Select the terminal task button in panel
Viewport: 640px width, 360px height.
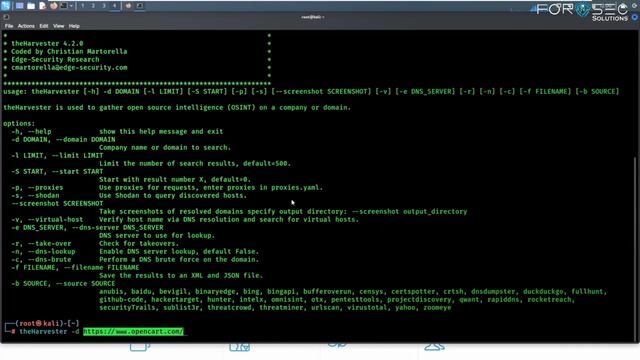[140, 6]
